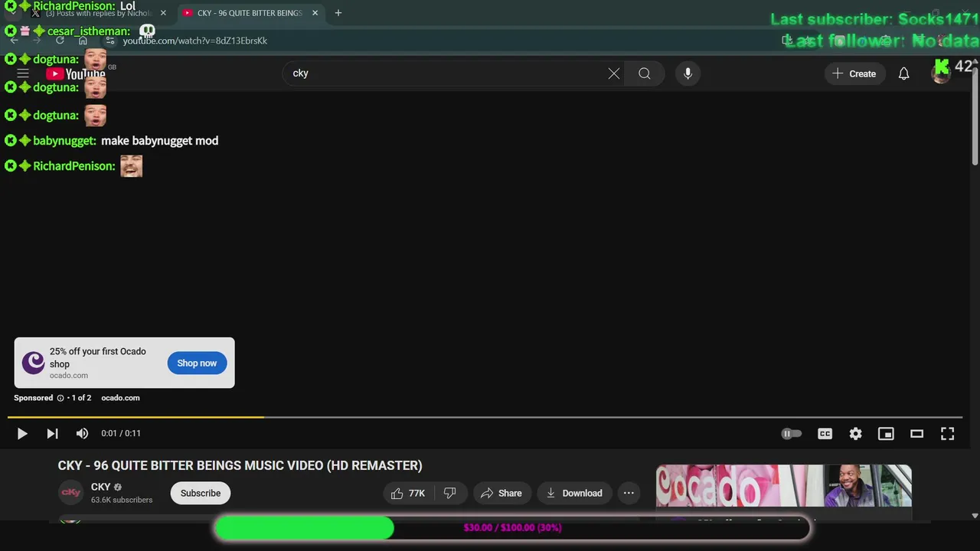Click the 63.6K subscribers text
The width and height of the screenshot is (980, 551).
122,500
